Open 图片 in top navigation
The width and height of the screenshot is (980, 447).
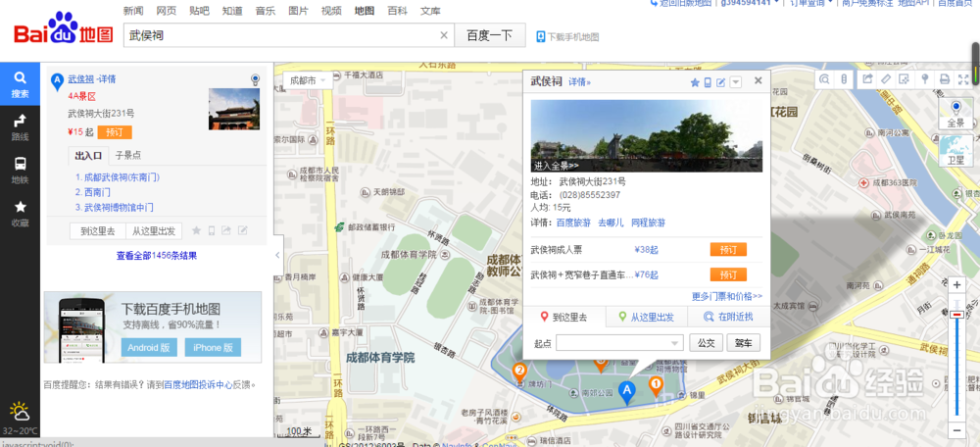coord(298,11)
